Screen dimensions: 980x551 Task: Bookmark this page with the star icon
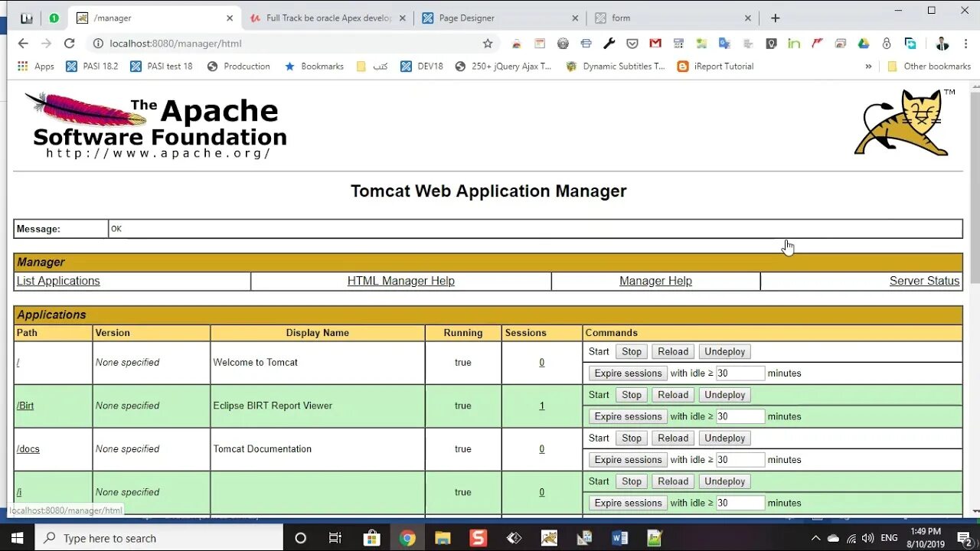(x=488, y=44)
